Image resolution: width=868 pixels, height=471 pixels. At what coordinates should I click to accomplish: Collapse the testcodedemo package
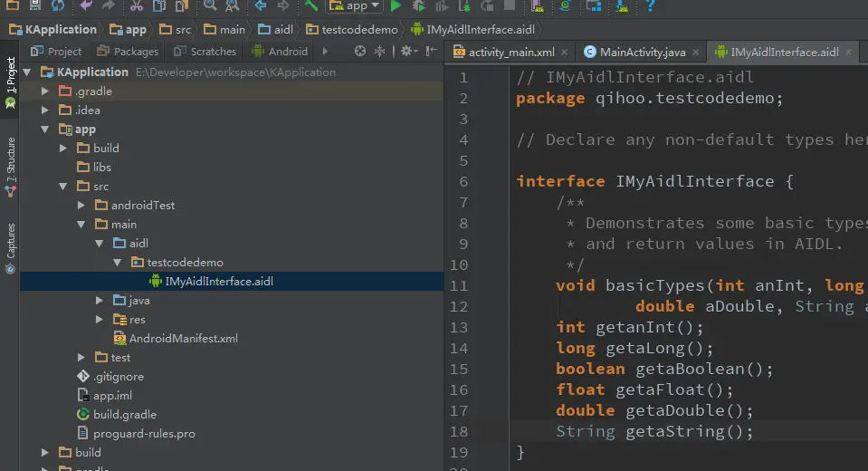pyautogui.click(x=118, y=262)
